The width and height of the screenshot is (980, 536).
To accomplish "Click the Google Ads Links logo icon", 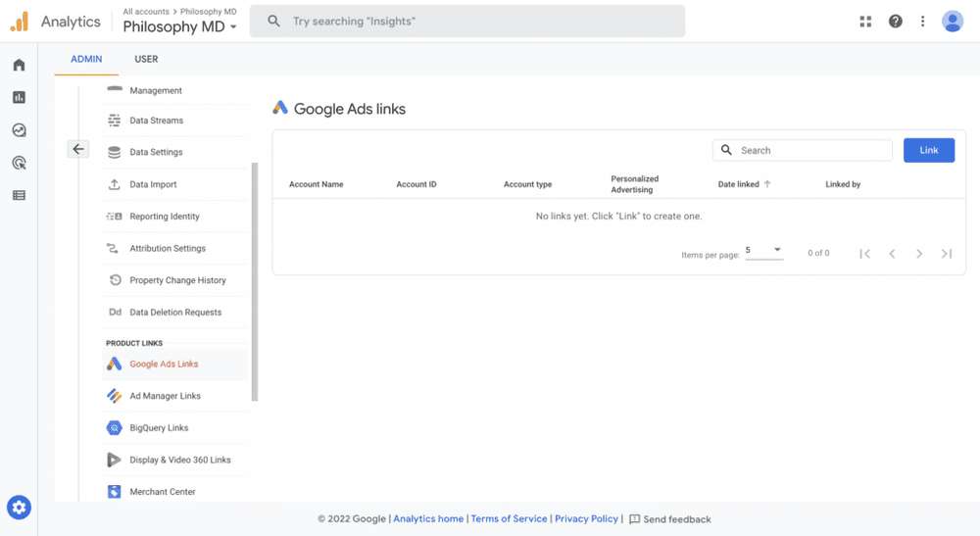I will 114,364.
